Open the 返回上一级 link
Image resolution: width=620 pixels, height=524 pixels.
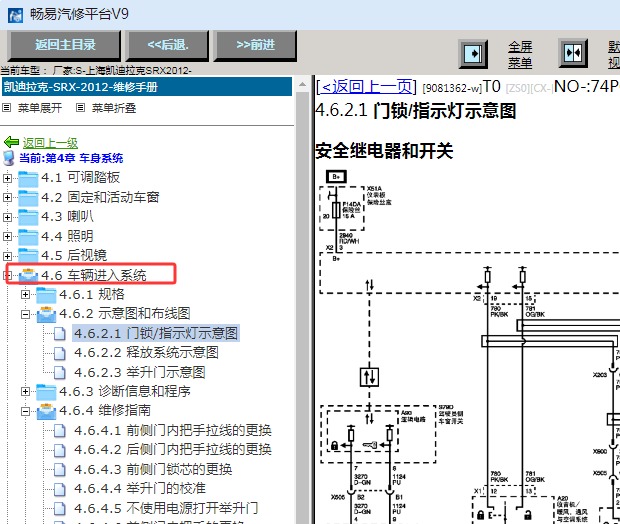click(x=50, y=143)
